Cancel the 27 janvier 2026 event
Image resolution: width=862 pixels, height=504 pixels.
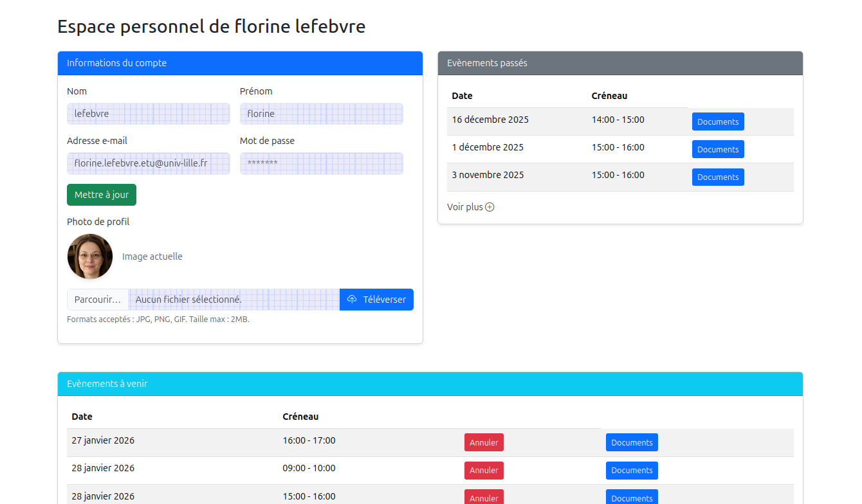pos(484,442)
